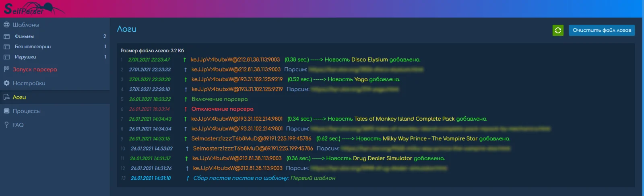Screen dimensions: 644x196
Task: Click the gear icon beside Настройки
Action: click(x=6, y=83)
